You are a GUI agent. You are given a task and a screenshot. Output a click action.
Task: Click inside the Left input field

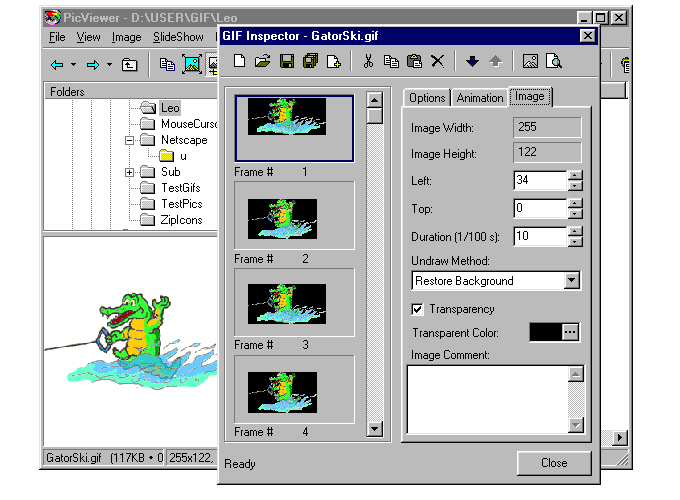(x=540, y=180)
